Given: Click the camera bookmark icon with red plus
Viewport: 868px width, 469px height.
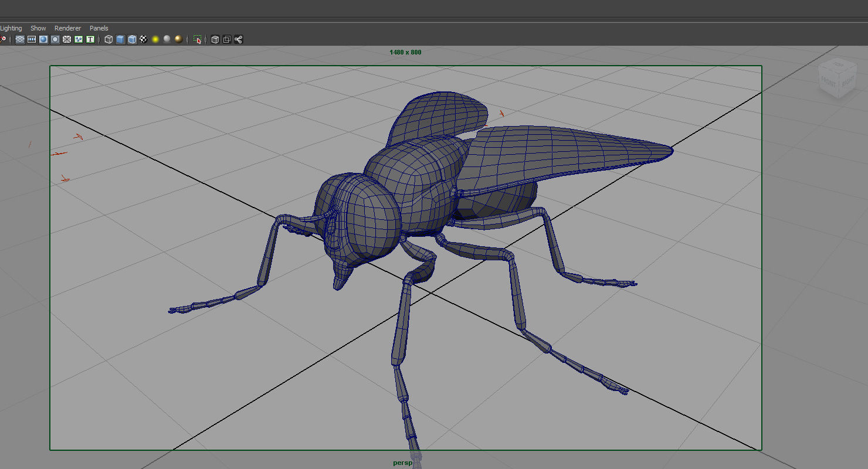Looking at the screenshot, I should point(3,39).
